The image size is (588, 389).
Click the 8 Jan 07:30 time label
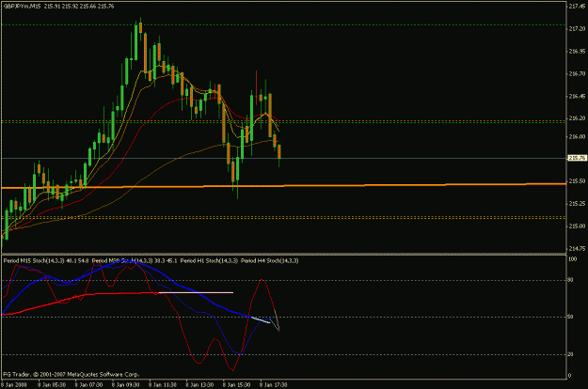[x=88, y=384]
